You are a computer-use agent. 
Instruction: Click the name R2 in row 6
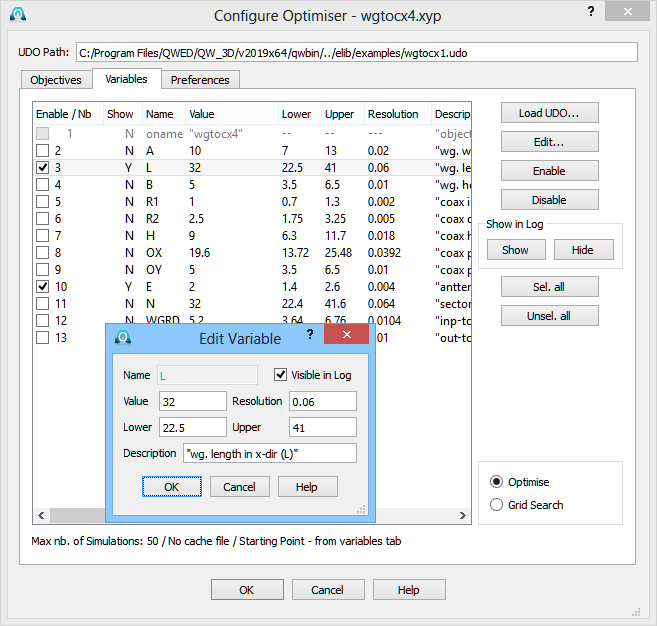tap(153, 218)
